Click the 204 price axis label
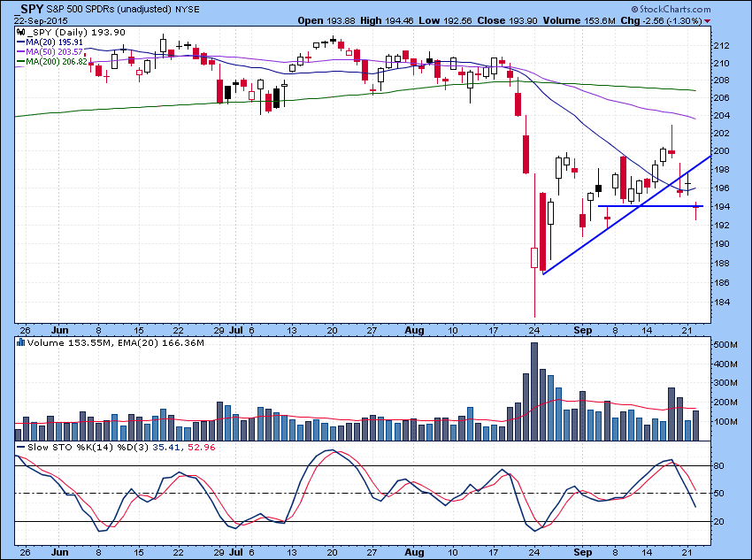Viewport: 752px width, 560px height. coord(722,116)
